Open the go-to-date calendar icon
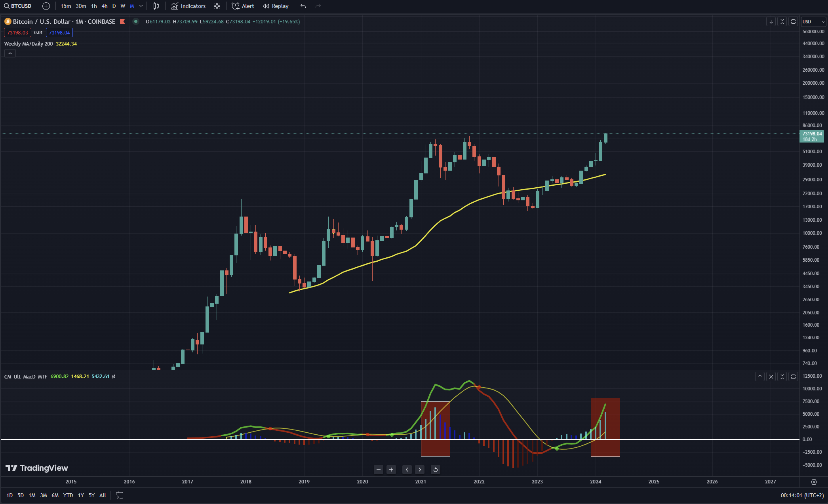Image resolution: width=828 pixels, height=504 pixels. (x=120, y=495)
